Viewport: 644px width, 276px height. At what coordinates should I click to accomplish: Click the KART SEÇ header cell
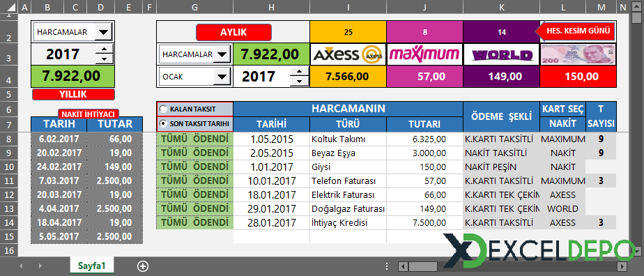point(562,109)
